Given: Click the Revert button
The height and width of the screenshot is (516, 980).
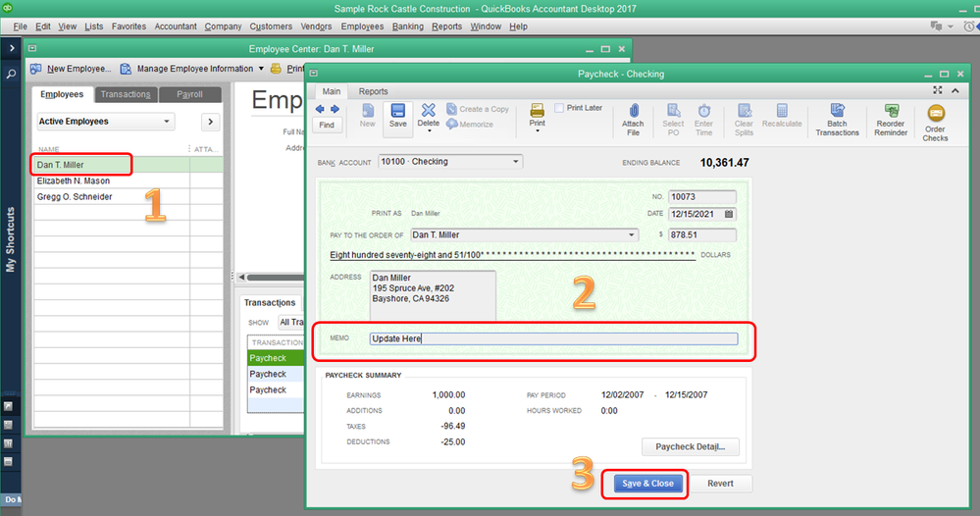Looking at the screenshot, I should (720, 484).
